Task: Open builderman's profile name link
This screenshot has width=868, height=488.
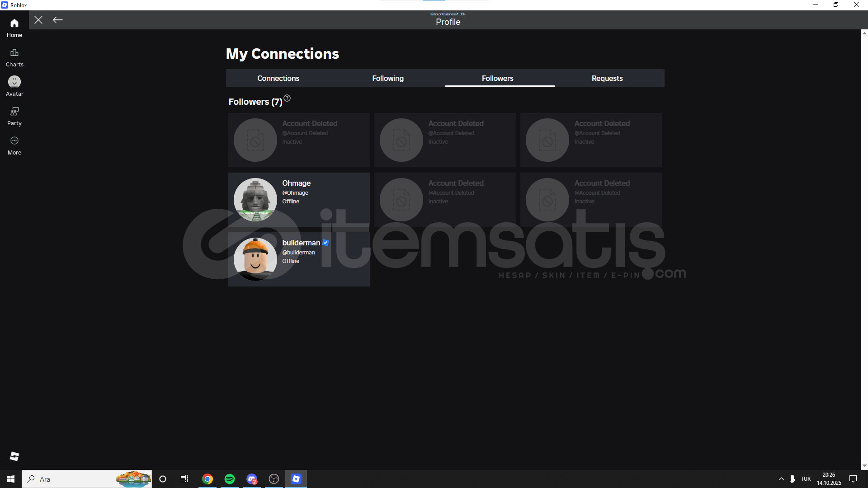Action: tap(301, 243)
